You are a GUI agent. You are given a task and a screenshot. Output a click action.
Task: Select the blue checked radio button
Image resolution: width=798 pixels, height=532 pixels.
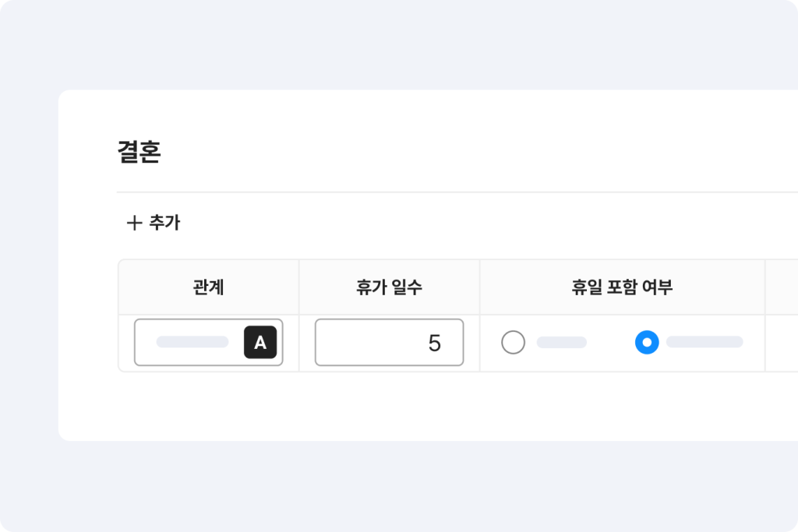tap(647, 343)
